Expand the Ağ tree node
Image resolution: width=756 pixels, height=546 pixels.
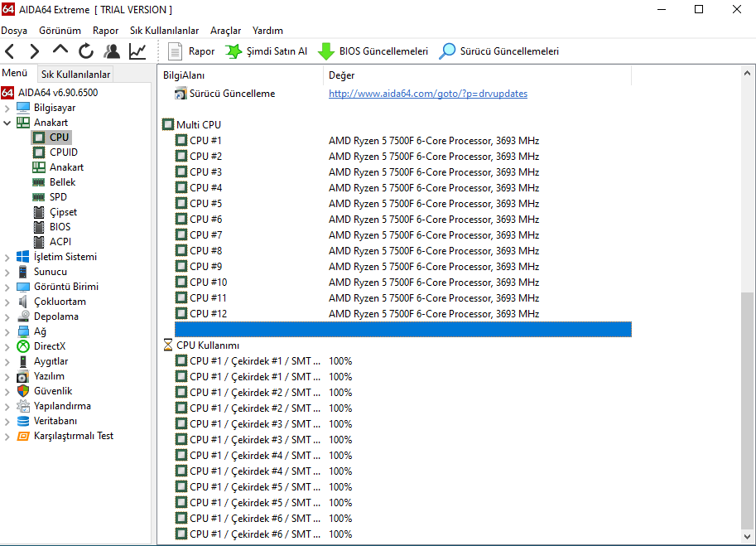(7, 332)
